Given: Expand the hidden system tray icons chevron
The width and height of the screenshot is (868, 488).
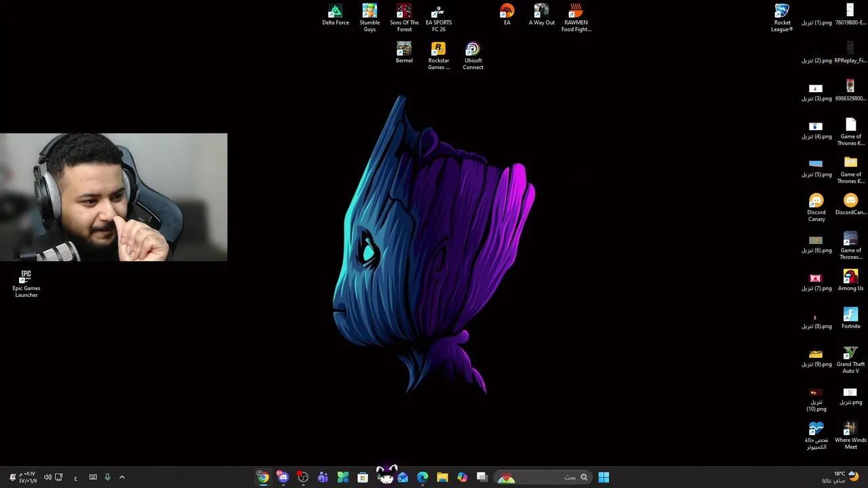Looking at the screenshot, I should click(x=122, y=477).
